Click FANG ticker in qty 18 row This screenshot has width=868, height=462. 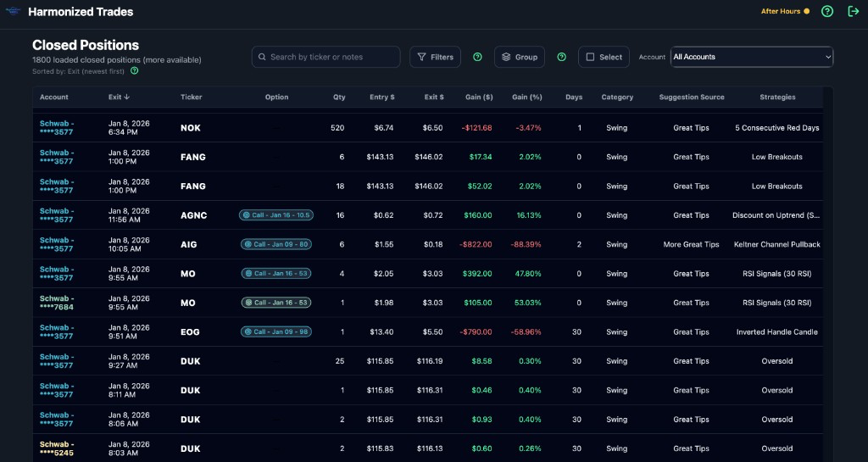point(192,186)
